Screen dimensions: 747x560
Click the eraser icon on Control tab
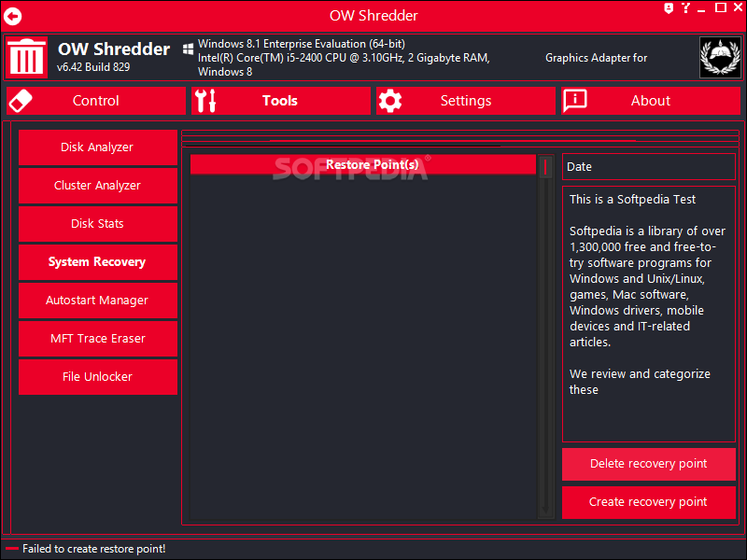[21, 101]
